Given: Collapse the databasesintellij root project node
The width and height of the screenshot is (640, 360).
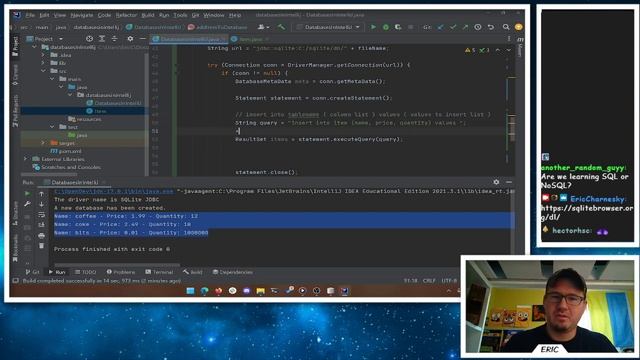Looking at the screenshot, I should point(34,47).
